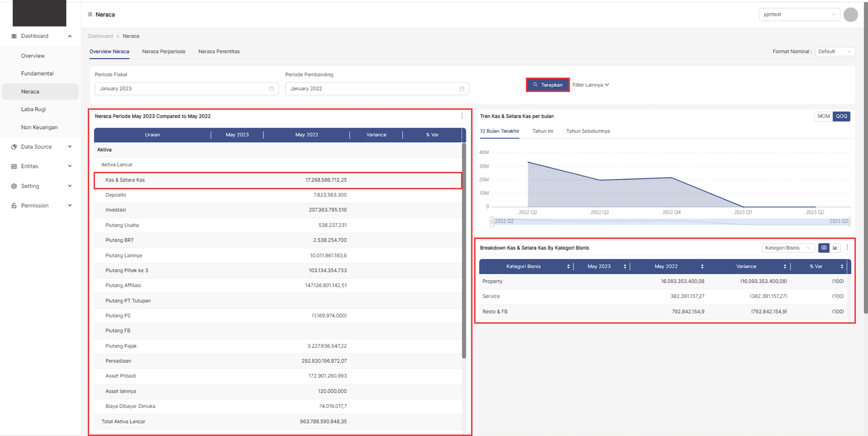868x436 pixels.
Task: Open the Format Nominal Default dropdown
Action: (835, 51)
